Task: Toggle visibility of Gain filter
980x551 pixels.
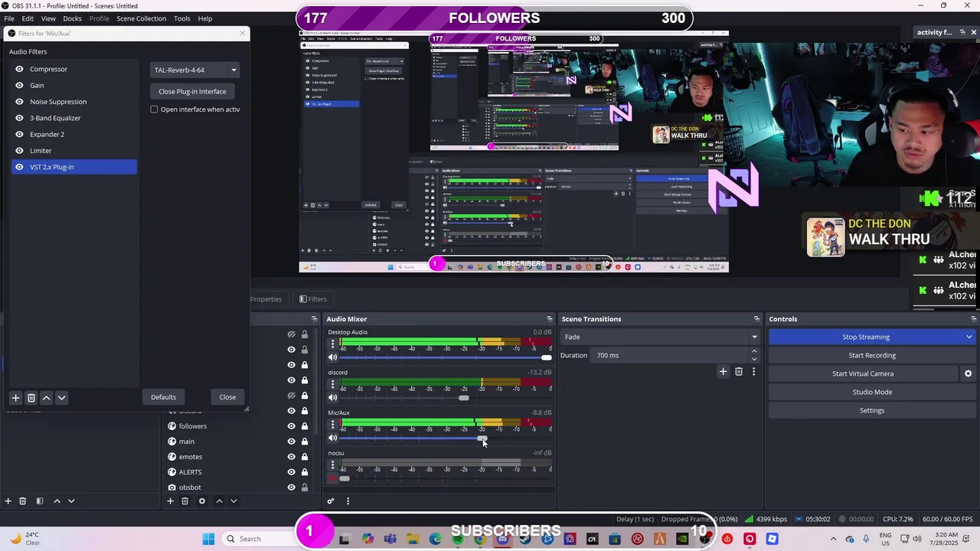Action: pyautogui.click(x=19, y=86)
